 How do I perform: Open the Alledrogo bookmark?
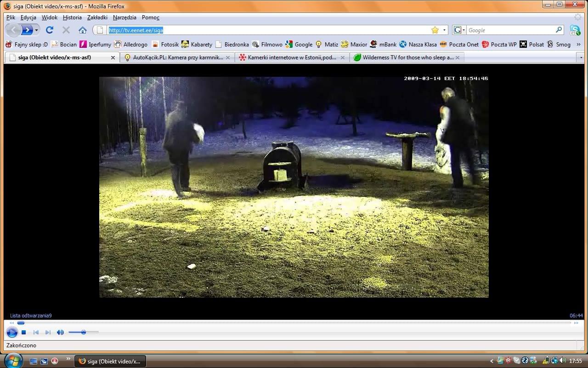click(131, 45)
